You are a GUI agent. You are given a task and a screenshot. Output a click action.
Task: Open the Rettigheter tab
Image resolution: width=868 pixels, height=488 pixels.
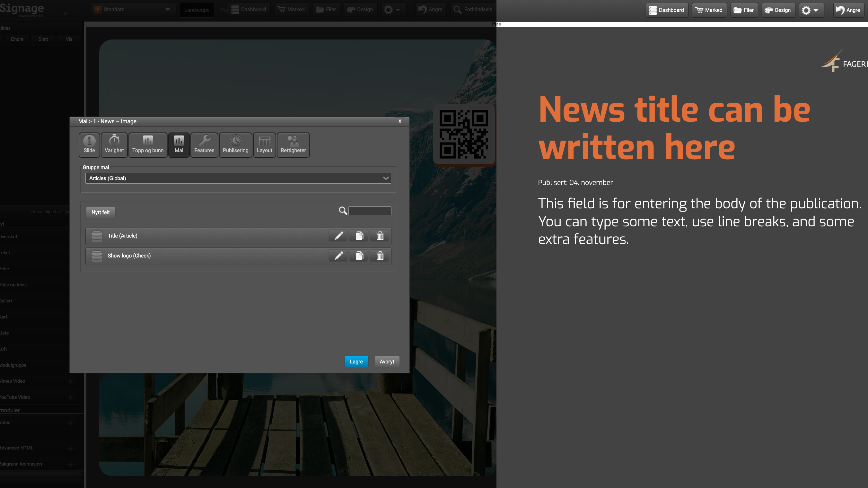tap(293, 145)
